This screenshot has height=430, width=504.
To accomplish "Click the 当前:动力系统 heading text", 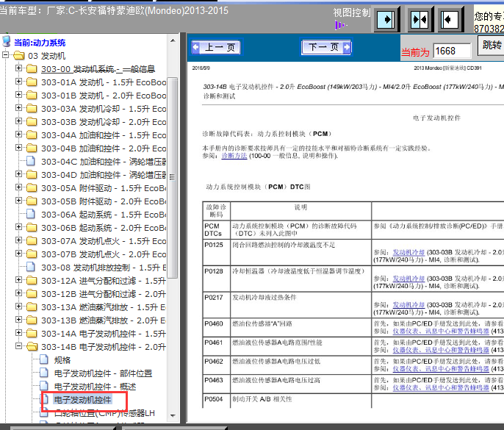I will click(40, 43).
